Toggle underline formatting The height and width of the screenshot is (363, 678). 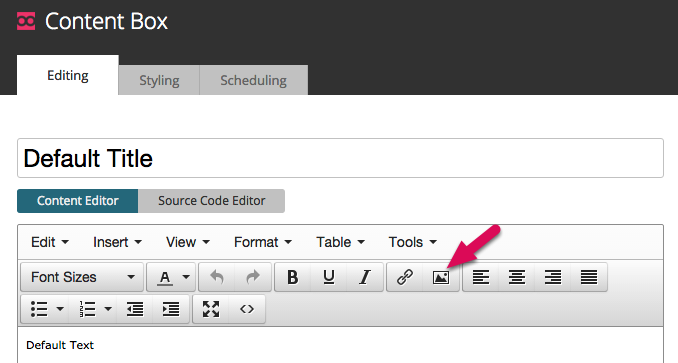point(329,277)
